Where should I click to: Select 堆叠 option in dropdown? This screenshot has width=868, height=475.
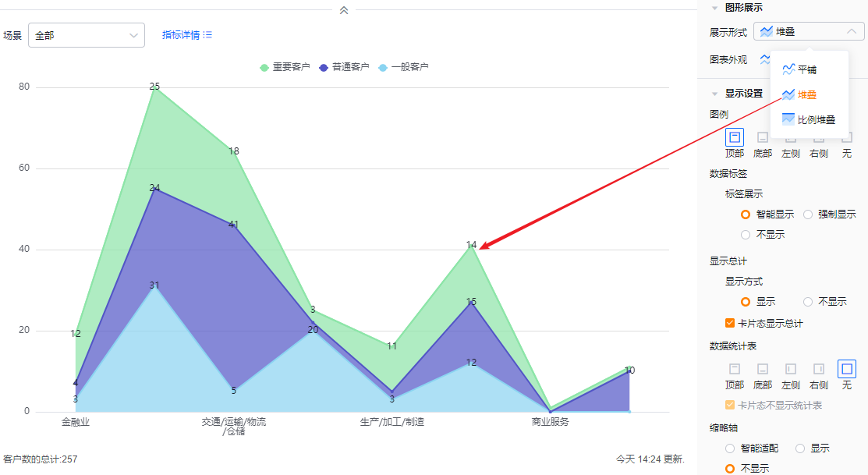[810, 94]
